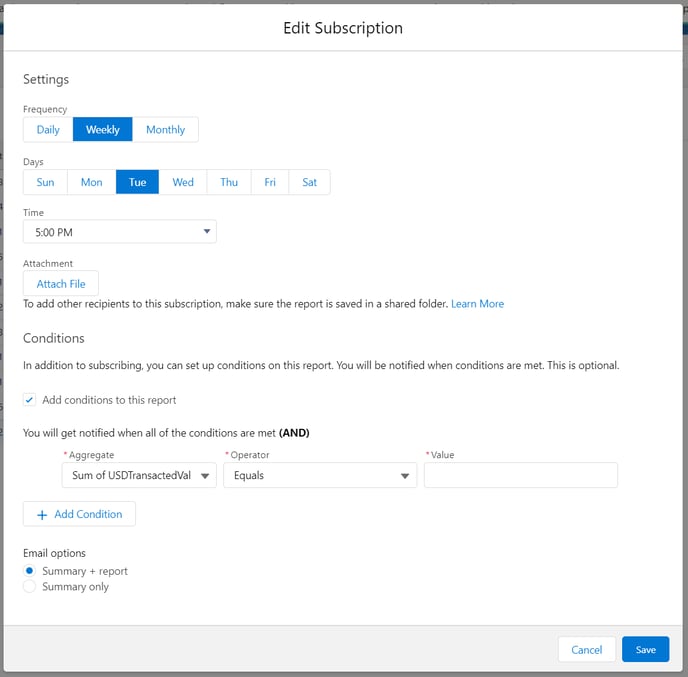This screenshot has width=688, height=677.
Task: Switch frequency to Monthly
Action: [x=165, y=130]
